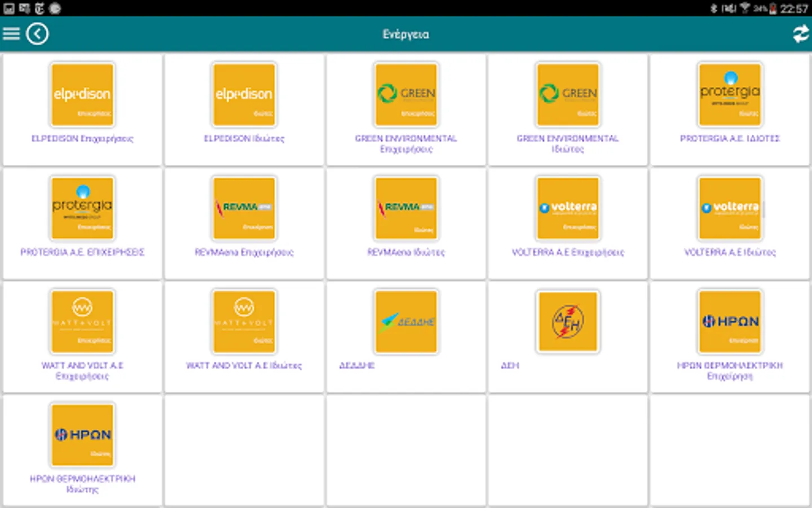This screenshot has height=508, width=812.
Task: Open ΗΡΩΝ ΘΕΡΜΟΗΛΕΚΤΡΙΚΗ Επιχείρηση logo
Action: [x=730, y=322]
